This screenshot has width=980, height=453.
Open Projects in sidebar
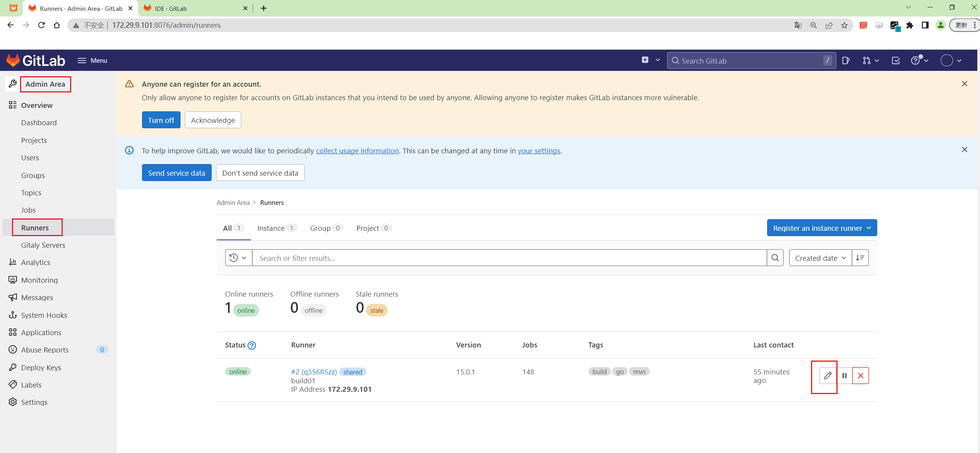pyautogui.click(x=34, y=140)
